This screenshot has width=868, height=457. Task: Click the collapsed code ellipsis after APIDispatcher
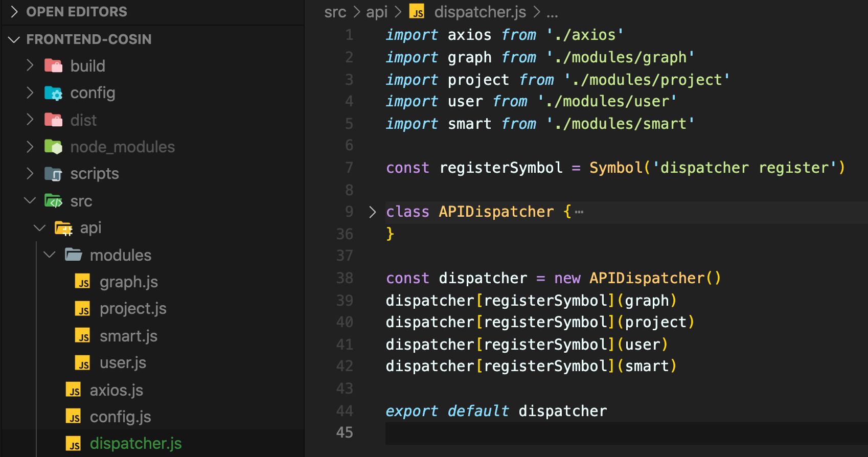(579, 212)
